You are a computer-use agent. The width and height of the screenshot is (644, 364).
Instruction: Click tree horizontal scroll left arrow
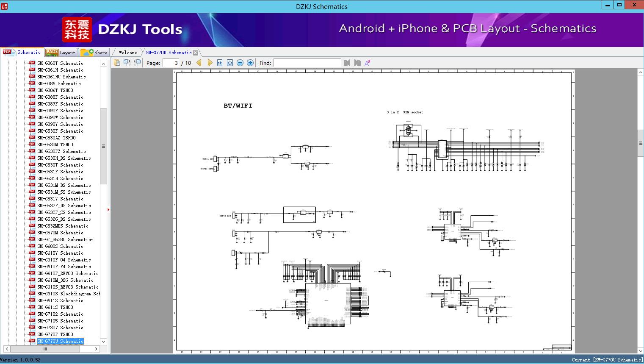[x=7, y=349]
